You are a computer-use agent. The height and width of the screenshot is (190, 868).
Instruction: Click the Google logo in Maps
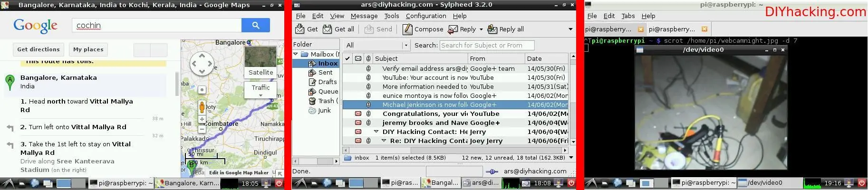[35, 26]
